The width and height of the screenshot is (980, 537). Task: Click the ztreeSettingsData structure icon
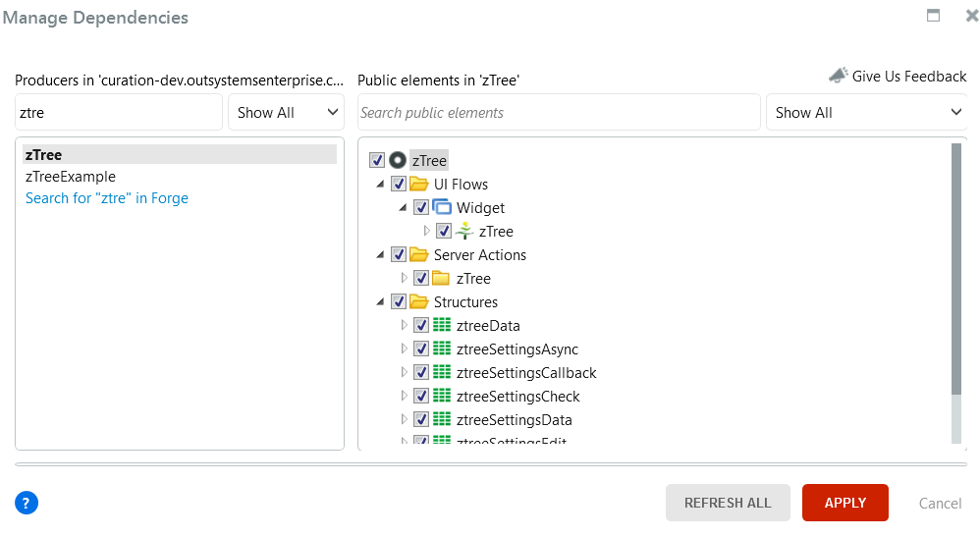click(441, 419)
